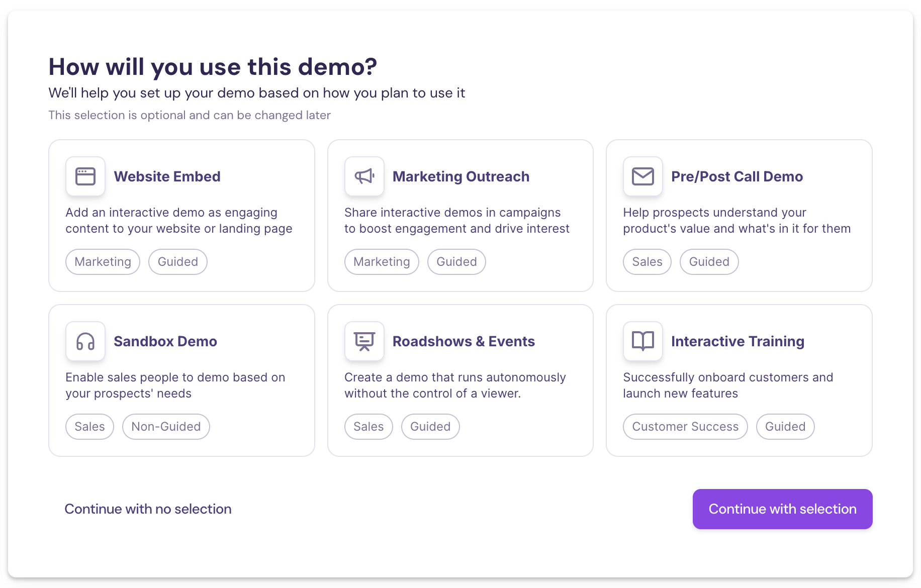Choose the Sandbox Demo title
The width and height of the screenshot is (921, 588).
point(165,341)
